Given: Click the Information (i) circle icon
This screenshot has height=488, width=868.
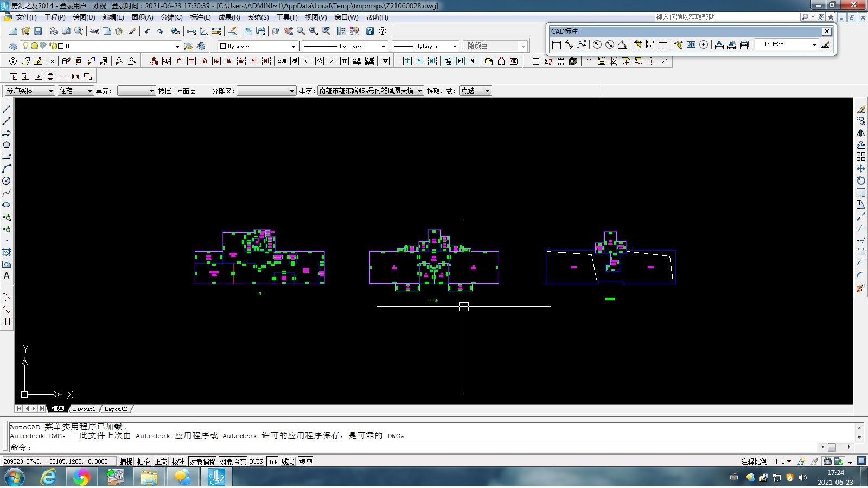Looking at the screenshot, I should (x=13, y=61).
